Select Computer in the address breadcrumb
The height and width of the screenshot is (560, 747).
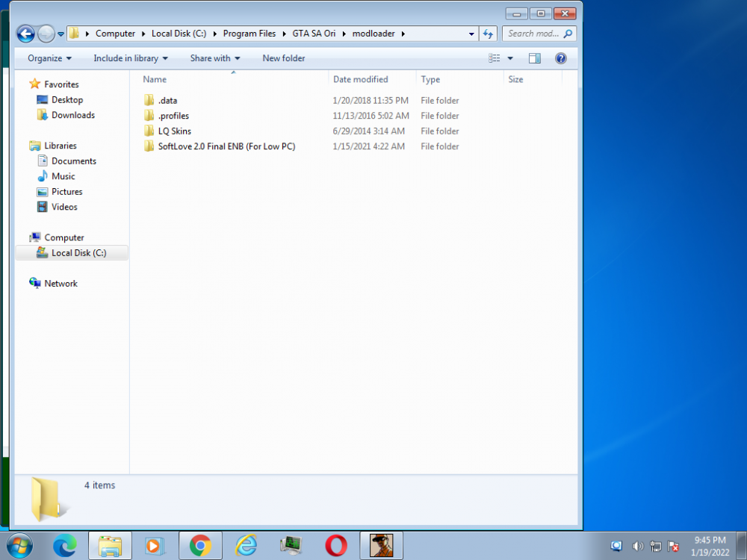point(115,34)
